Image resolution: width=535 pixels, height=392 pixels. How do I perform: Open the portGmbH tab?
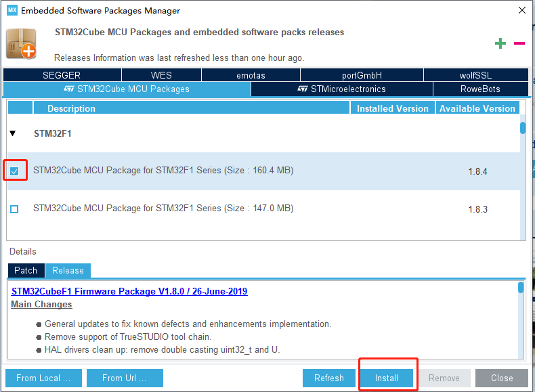(x=362, y=75)
